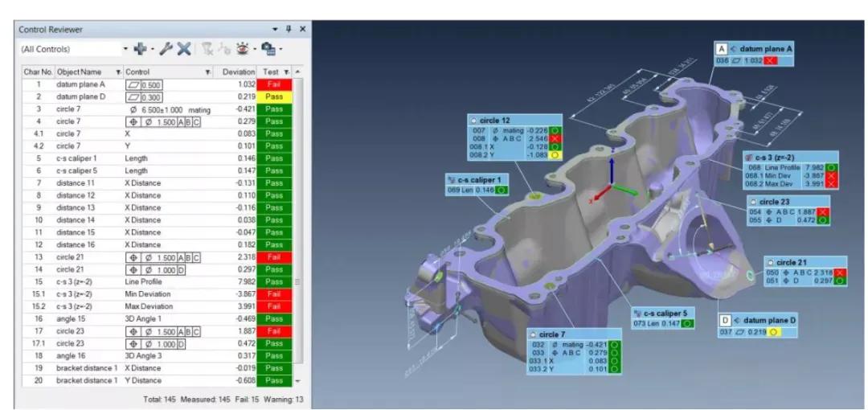Click red X beside Min Dev -3.867 annotation

[831, 175]
